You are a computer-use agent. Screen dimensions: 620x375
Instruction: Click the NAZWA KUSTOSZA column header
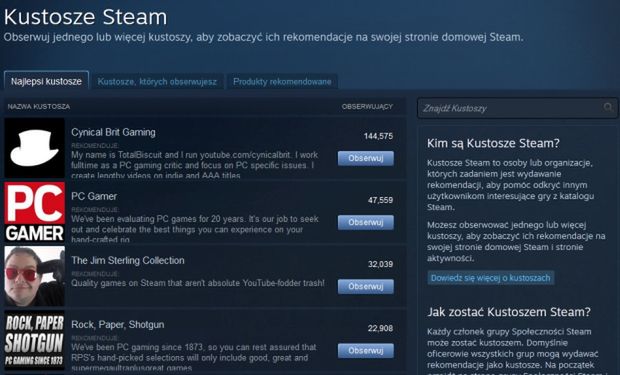39,106
